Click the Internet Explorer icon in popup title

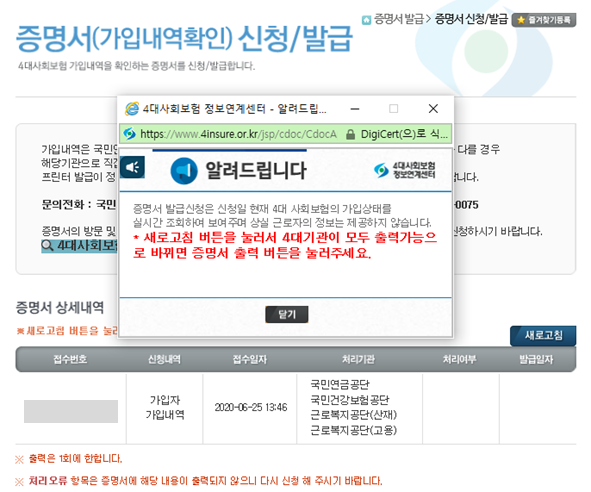(132, 109)
